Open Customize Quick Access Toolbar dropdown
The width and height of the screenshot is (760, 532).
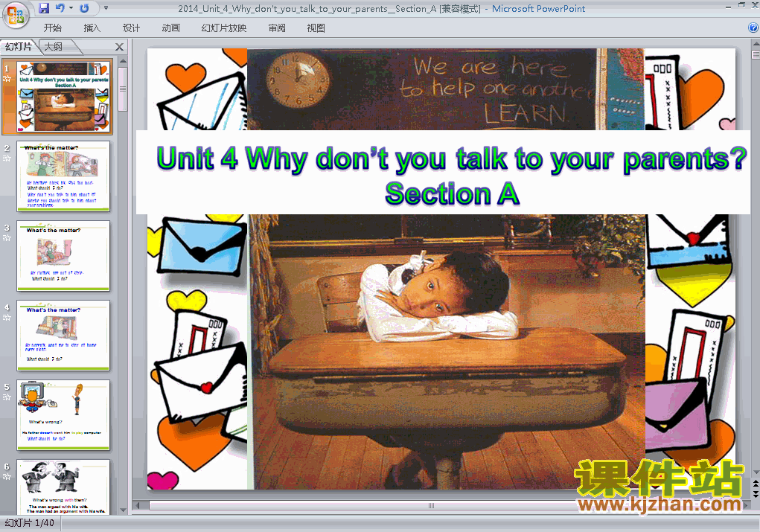coord(106,8)
